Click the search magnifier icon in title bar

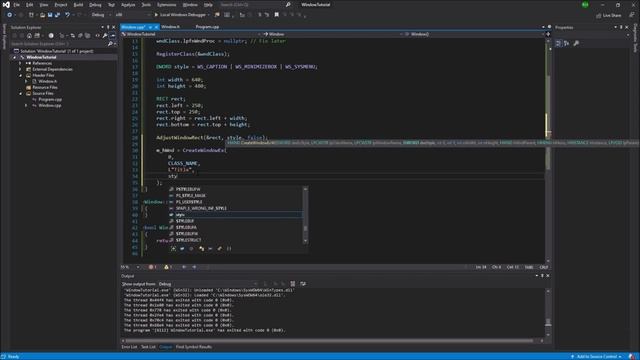[288, 5]
